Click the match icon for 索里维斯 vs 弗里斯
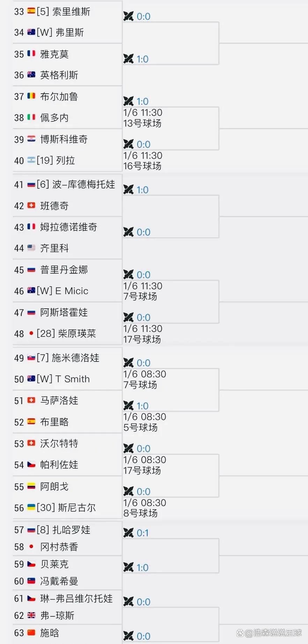308x644 pixels. (129, 16)
